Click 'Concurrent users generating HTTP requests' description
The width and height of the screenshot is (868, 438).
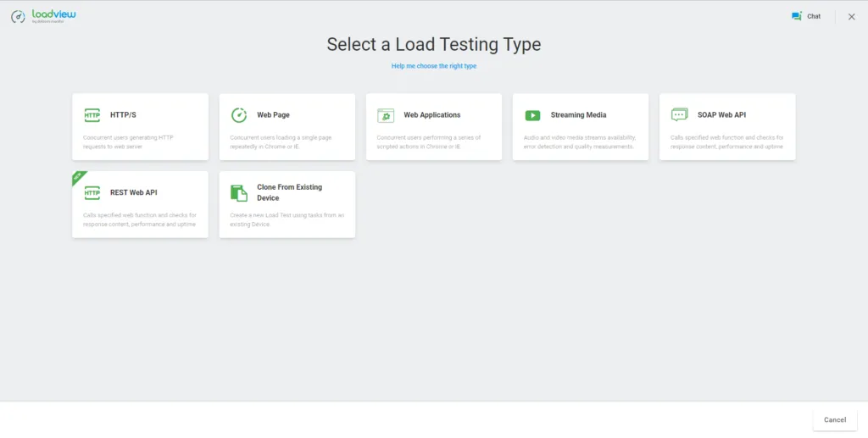coord(128,142)
